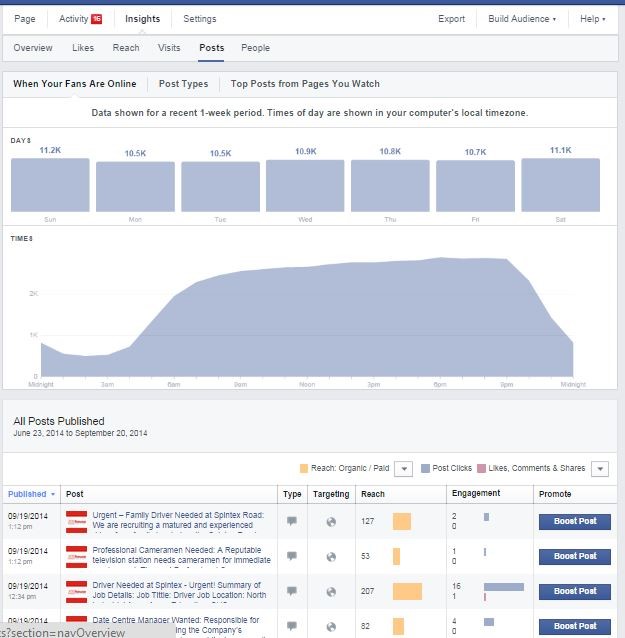625x638 pixels.
Task: Open the Reach Organic / Paid dropdown
Action: pos(404,469)
